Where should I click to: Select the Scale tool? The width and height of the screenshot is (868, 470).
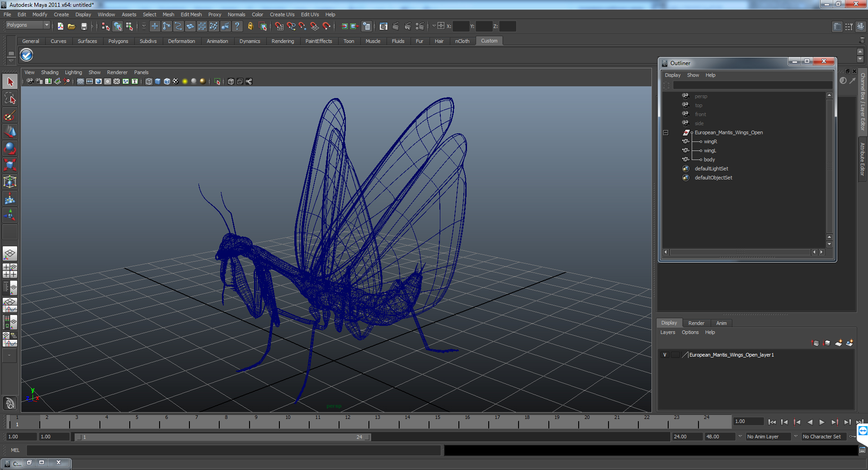[x=10, y=165]
